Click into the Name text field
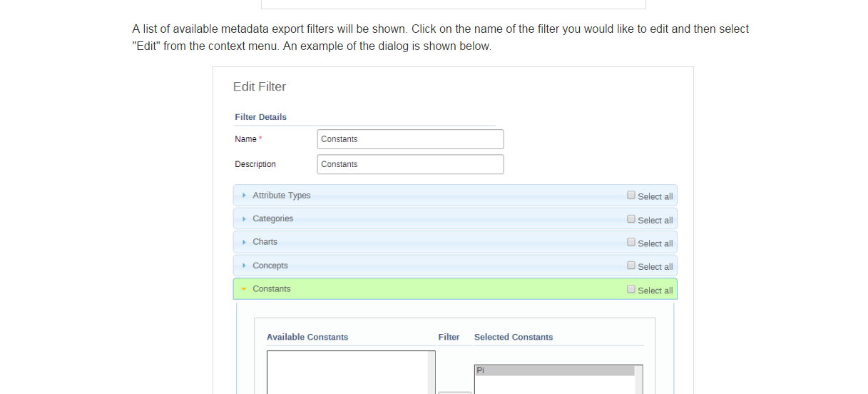868x394 pixels. point(410,139)
